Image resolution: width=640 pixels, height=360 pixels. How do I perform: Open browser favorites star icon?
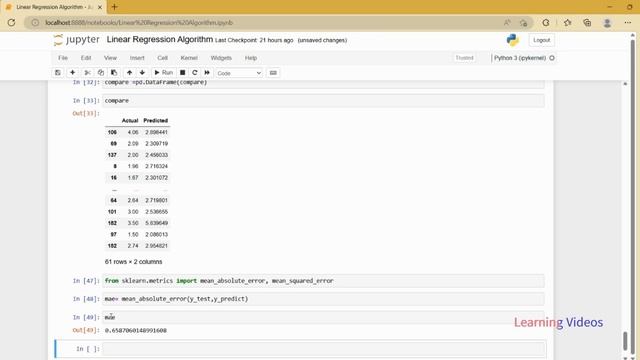567,23
